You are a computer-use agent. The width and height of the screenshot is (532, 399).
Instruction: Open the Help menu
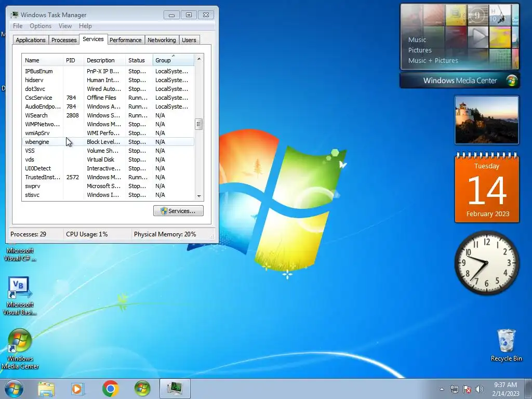click(85, 26)
